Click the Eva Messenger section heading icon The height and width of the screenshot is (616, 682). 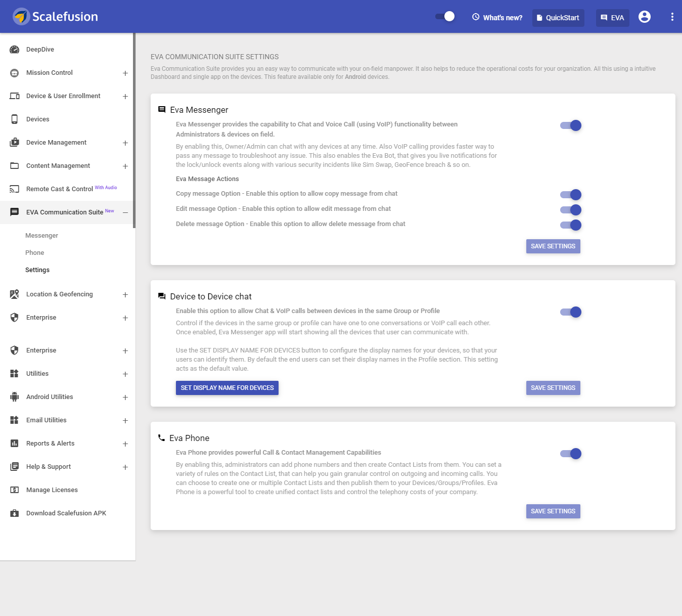(162, 109)
